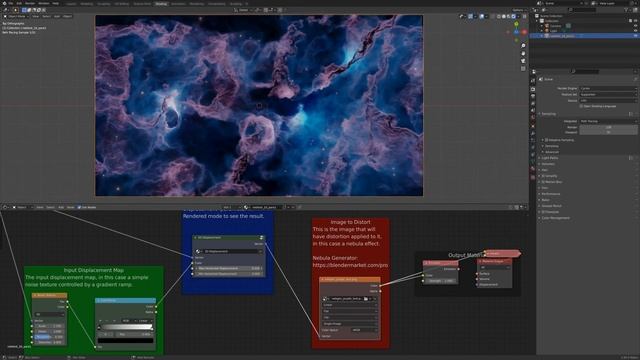Screen dimensions: 640x360
Task: Open the Object Mode dropdown
Action: [x=16, y=16]
